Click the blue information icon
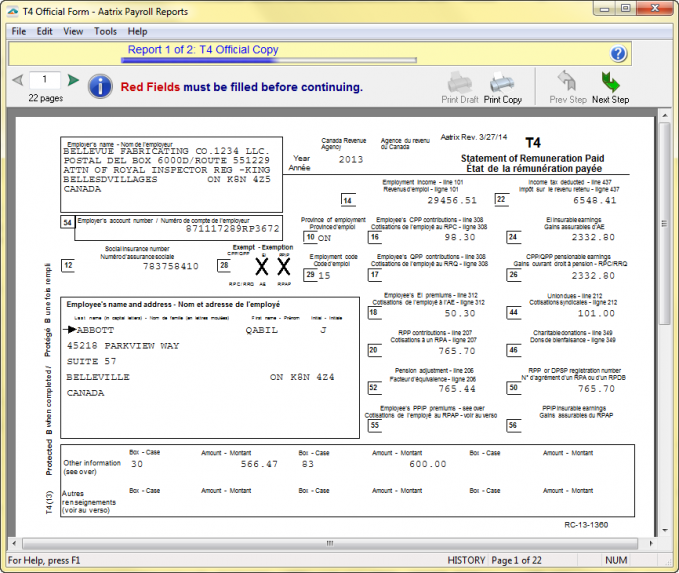Screen dimensions: 679x573 100,86
